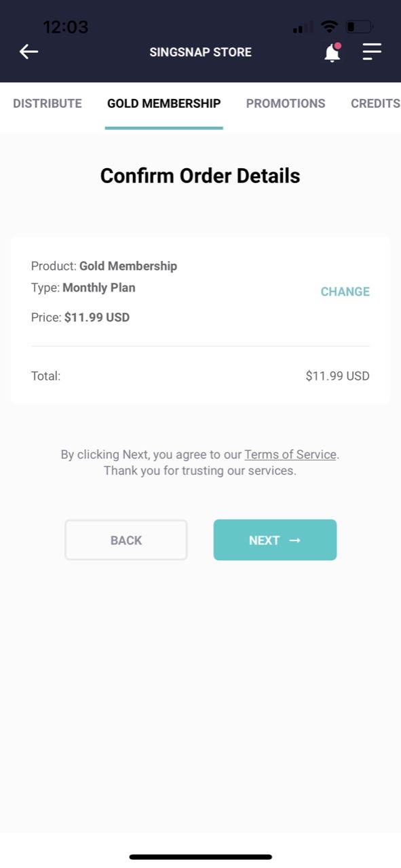Switch to the Distribute tab

click(47, 104)
